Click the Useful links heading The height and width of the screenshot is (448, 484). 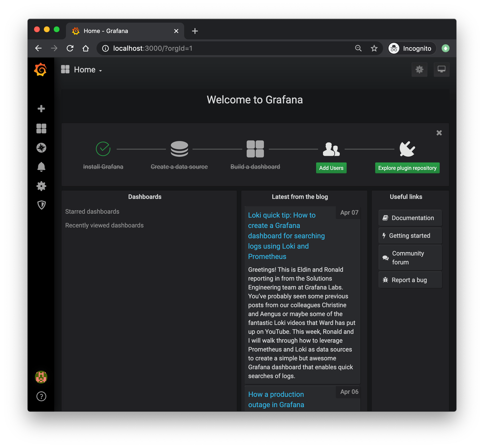tap(406, 197)
